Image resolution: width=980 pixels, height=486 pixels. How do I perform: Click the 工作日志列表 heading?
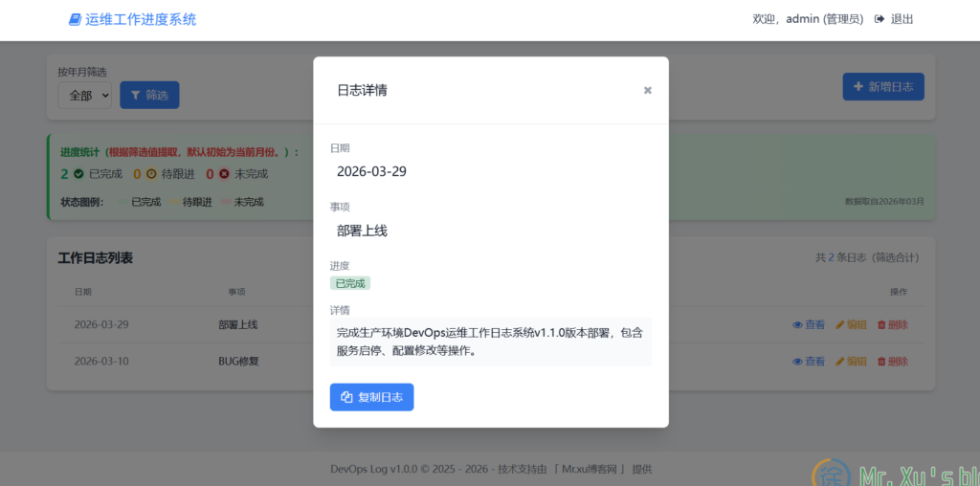point(95,258)
